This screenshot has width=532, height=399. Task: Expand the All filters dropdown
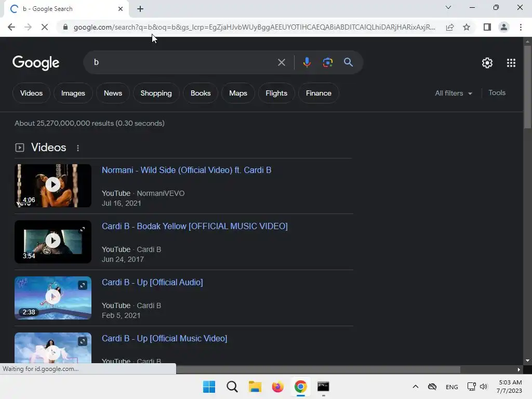point(454,93)
